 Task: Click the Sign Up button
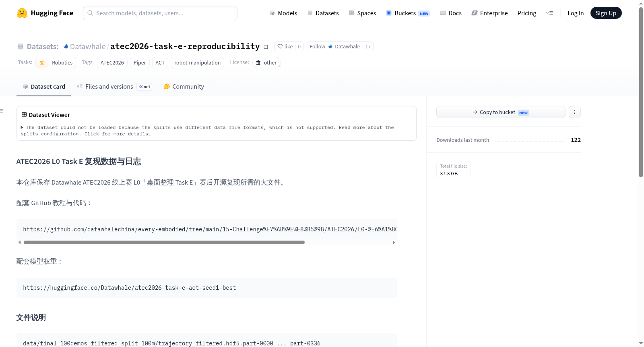[606, 13]
